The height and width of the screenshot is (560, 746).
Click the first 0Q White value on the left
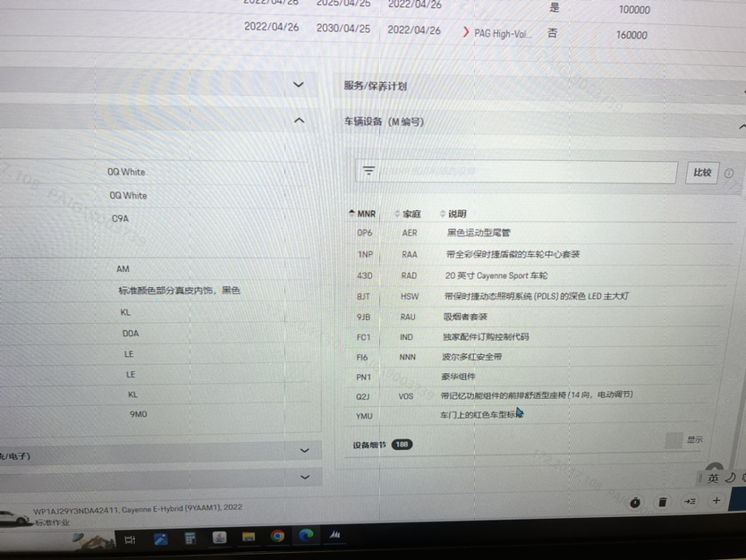tap(126, 172)
